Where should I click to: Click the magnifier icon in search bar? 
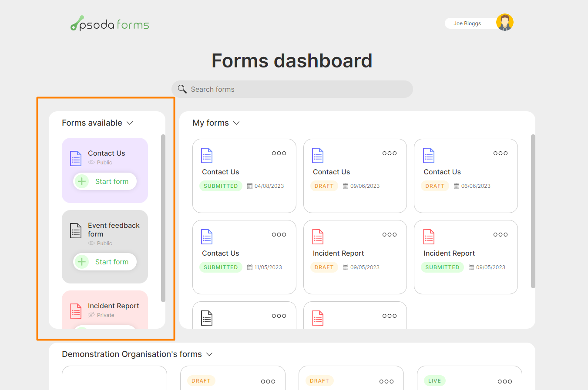coord(182,89)
